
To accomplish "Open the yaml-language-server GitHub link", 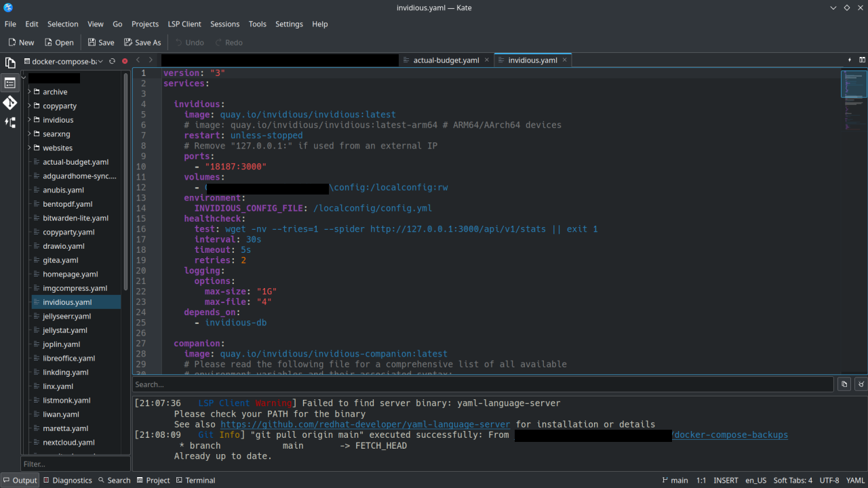I will click(365, 424).
